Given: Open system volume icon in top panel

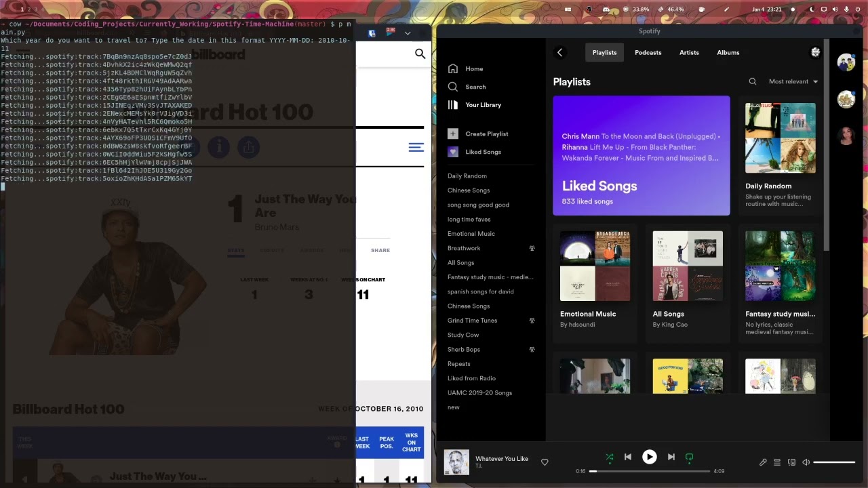Looking at the screenshot, I should pos(835,9).
